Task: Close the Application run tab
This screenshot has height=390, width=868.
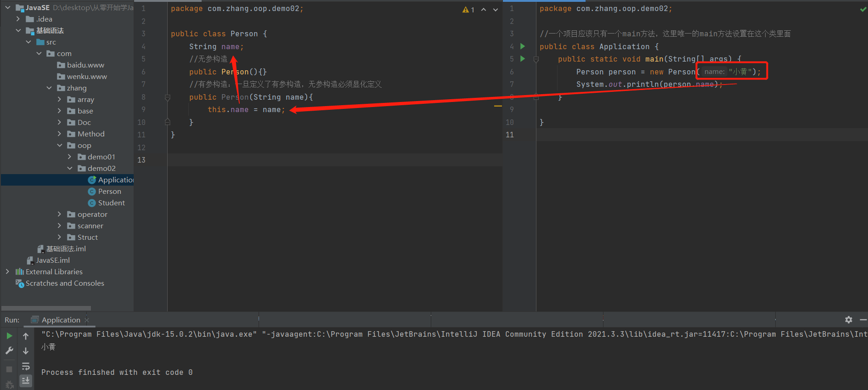Action: click(x=87, y=320)
